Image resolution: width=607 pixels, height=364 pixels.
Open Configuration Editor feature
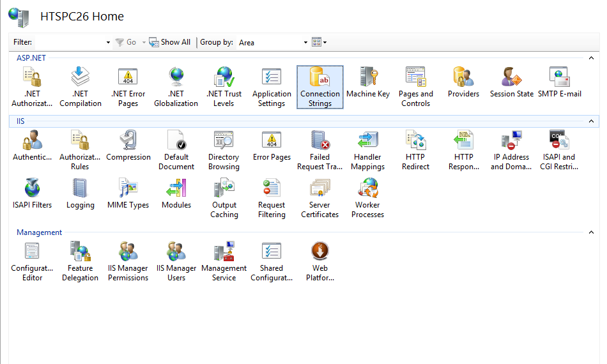pos(32,261)
